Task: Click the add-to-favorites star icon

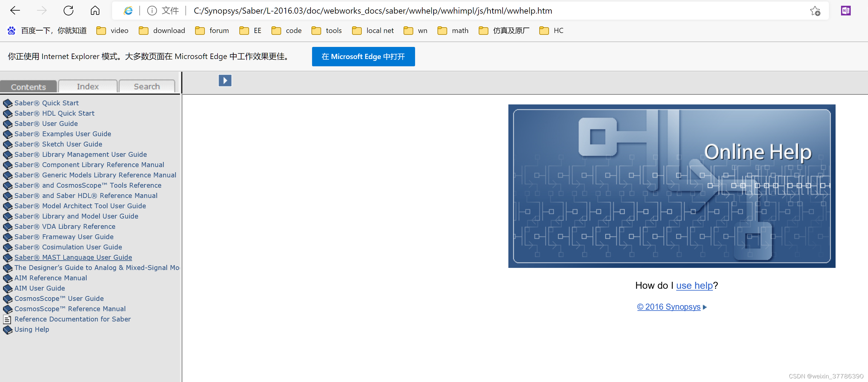Action: pos(815,11)
